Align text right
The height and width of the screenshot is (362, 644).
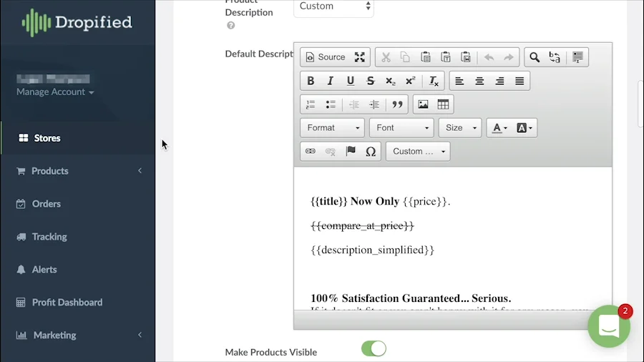pyautogui.click(x=499, y=81)
